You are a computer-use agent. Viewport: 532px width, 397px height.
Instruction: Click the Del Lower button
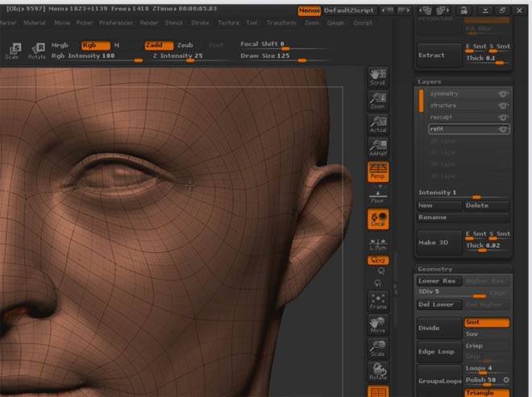coord(439,304)
